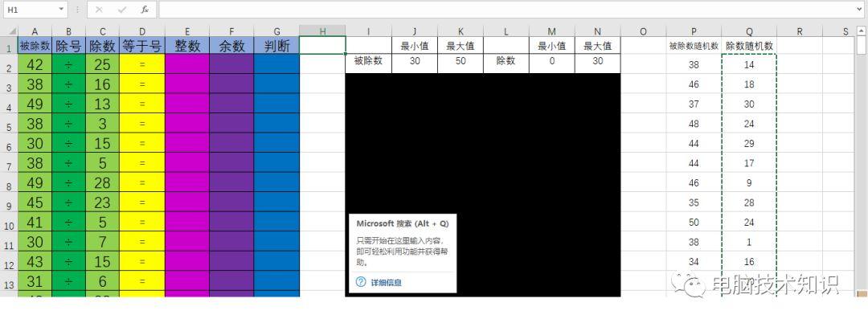The image size is (868, 323).
Task: Select column D header
Action: pyautogui.click(x=142, y=32)
